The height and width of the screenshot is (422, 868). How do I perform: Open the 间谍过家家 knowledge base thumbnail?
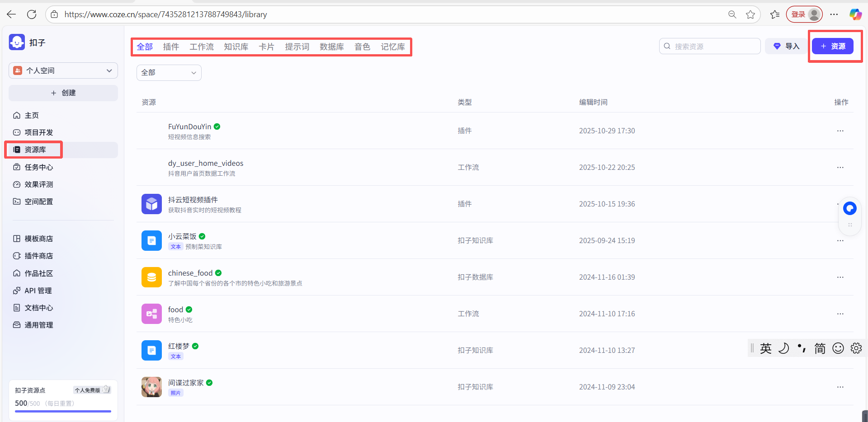click(151, 387)
